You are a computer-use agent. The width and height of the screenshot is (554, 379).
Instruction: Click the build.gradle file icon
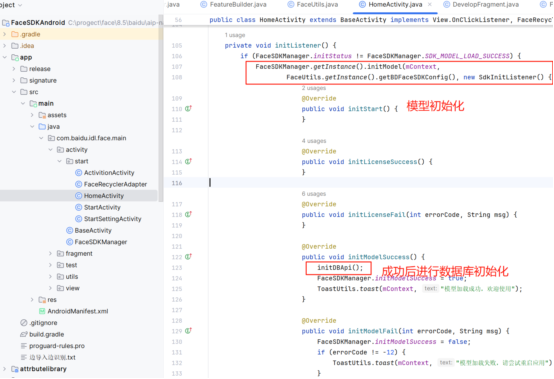[x=24, y=334]
